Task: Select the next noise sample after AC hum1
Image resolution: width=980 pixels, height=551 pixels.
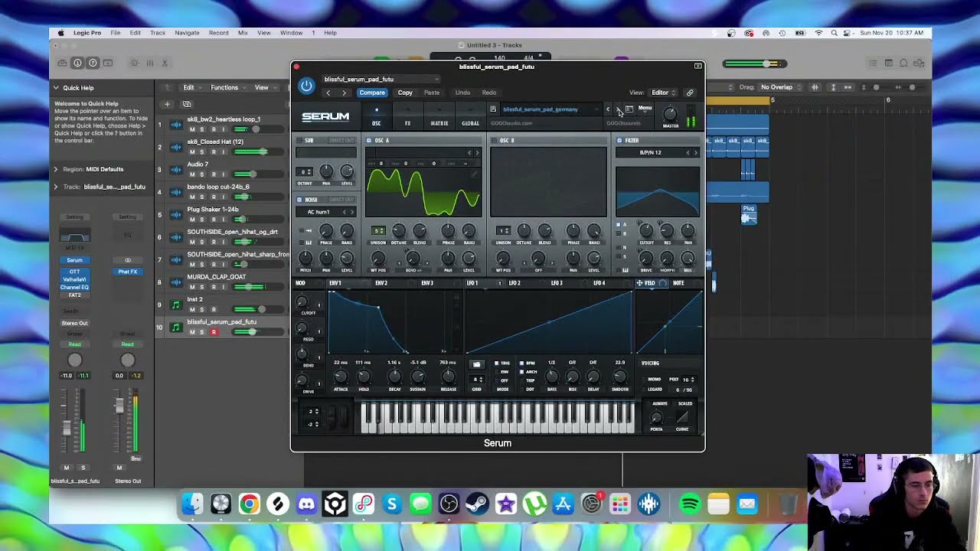Action: click(x=352, y=212)
